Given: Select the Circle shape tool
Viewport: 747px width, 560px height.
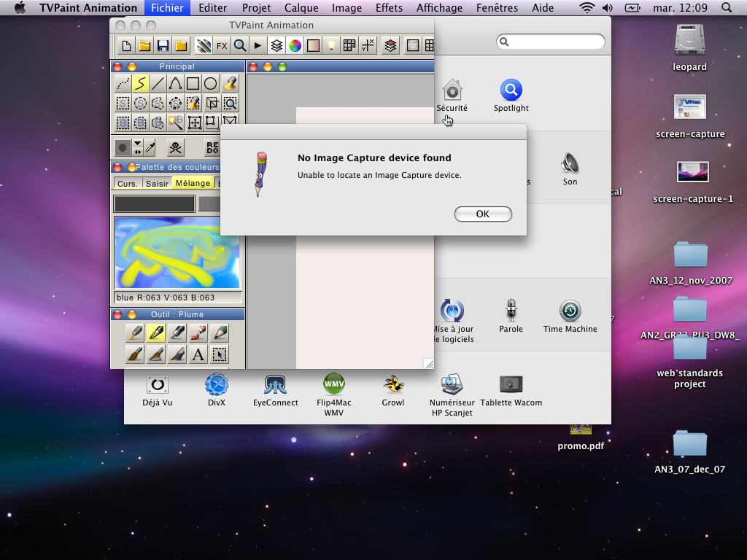Looking at the screenshot, I should click(x=211, y=84).
